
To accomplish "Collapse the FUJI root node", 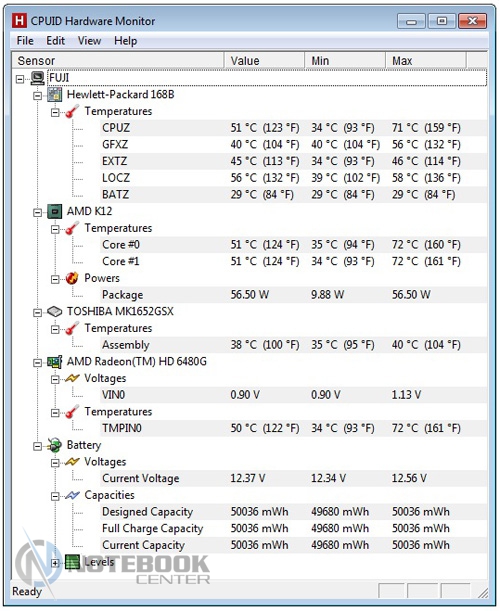I will (x=20, y=79).
